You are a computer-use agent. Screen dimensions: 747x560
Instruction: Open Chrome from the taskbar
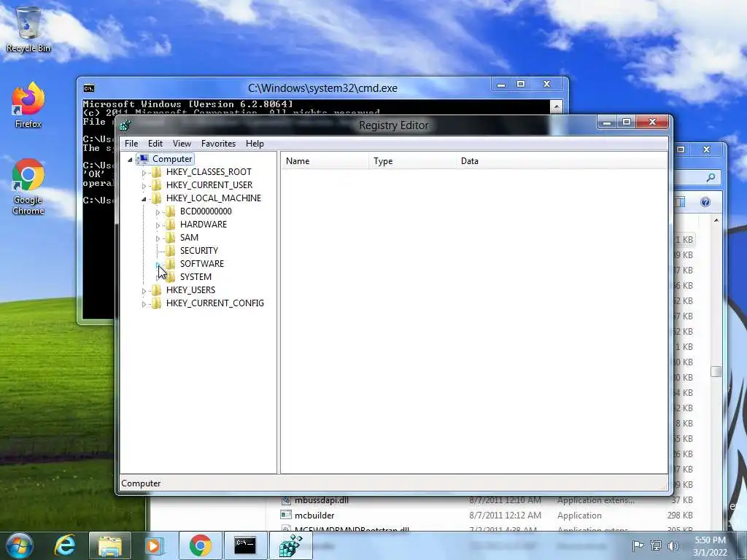click(200, 545)
